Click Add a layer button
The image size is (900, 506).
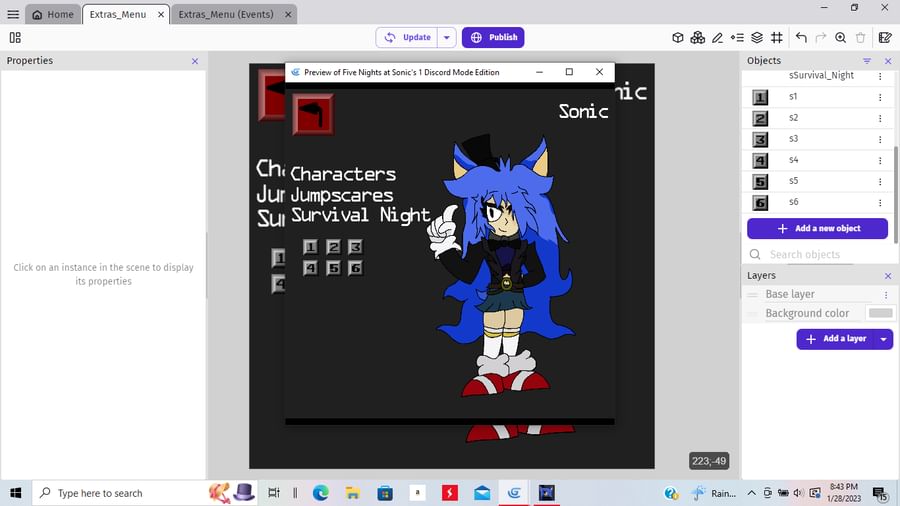[836, 339]
